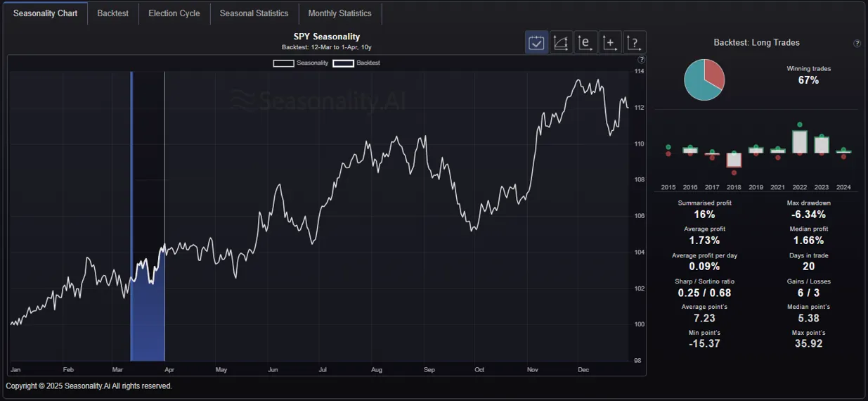Click the green high dot above the 2022 bar
868x401 pixels.
[x=800, y=125]
